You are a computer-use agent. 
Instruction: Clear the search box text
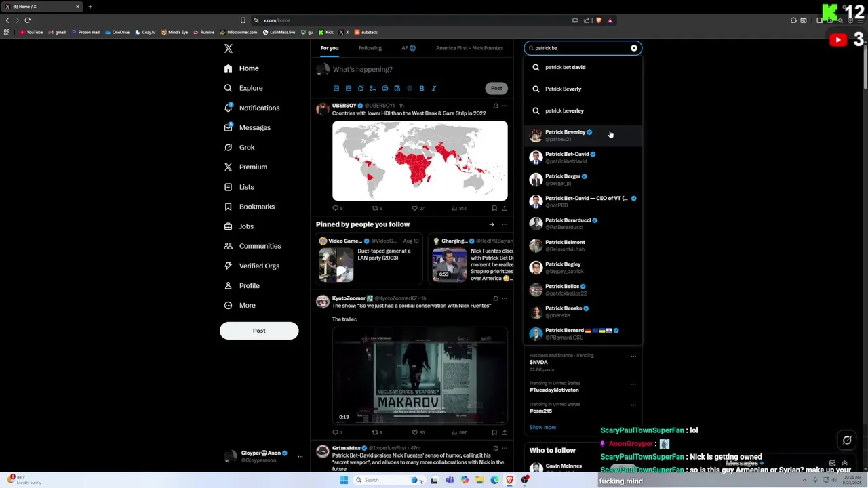[634, 48]
